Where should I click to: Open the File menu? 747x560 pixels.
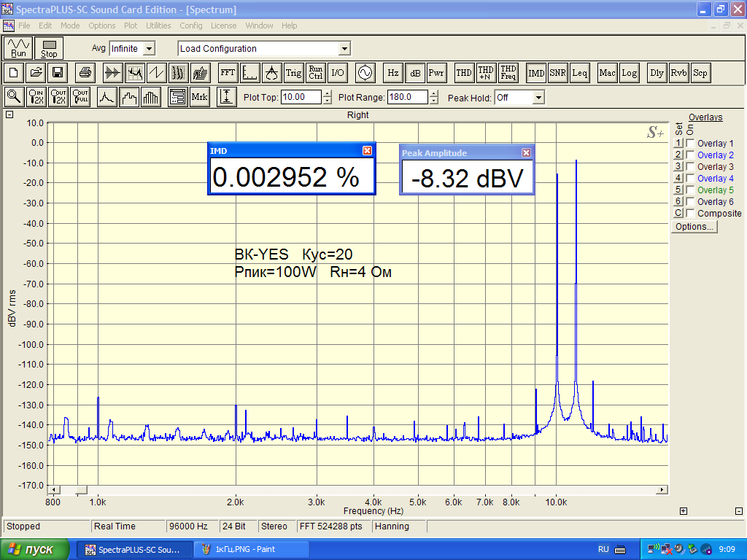point(24,26)
